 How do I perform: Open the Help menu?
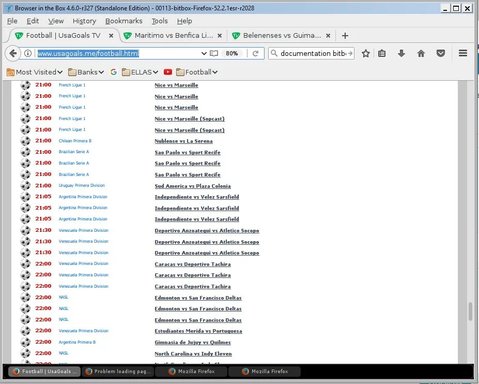[x=184, y=21]
